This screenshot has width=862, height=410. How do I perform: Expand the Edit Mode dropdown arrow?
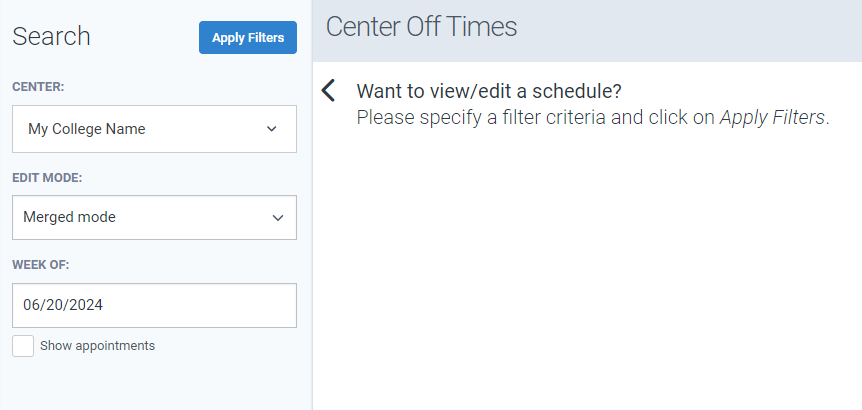(278, 217)
